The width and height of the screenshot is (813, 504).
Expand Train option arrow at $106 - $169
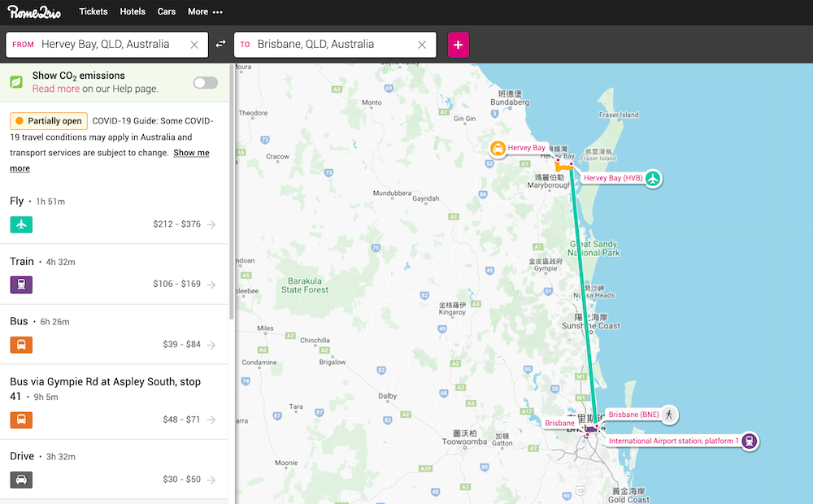click(211, 285)
